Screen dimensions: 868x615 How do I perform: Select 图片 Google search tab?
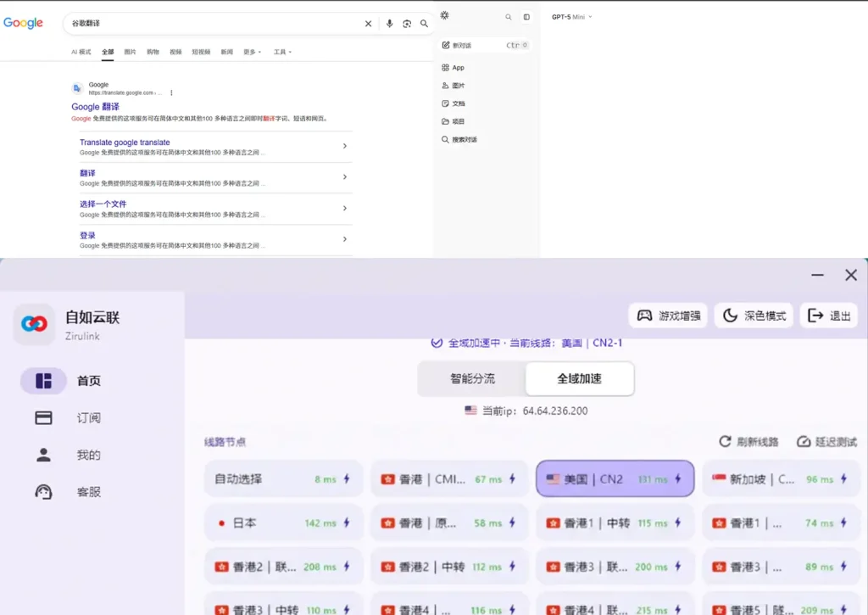130,52
